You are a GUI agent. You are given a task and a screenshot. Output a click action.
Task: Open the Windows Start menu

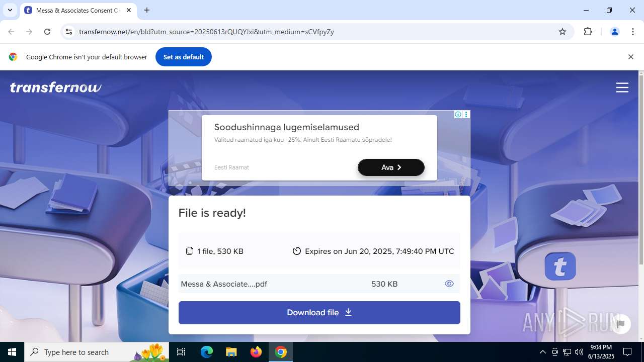[12, 352]
